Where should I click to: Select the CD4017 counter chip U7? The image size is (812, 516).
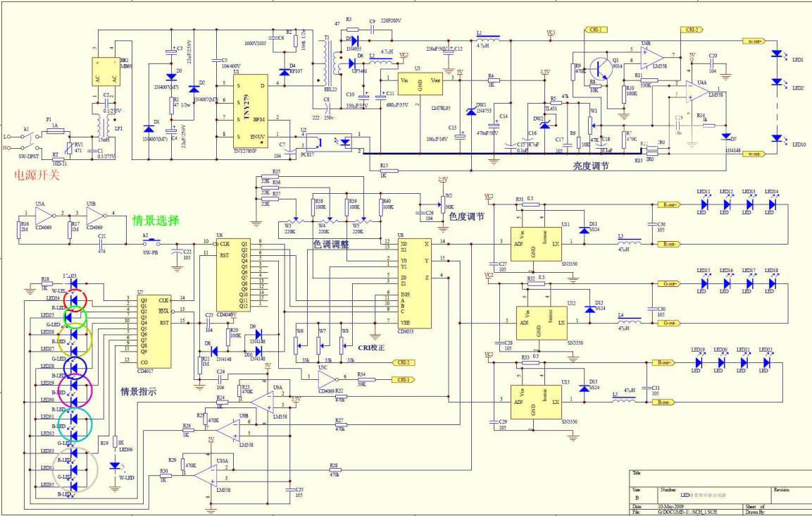point(152,330)
